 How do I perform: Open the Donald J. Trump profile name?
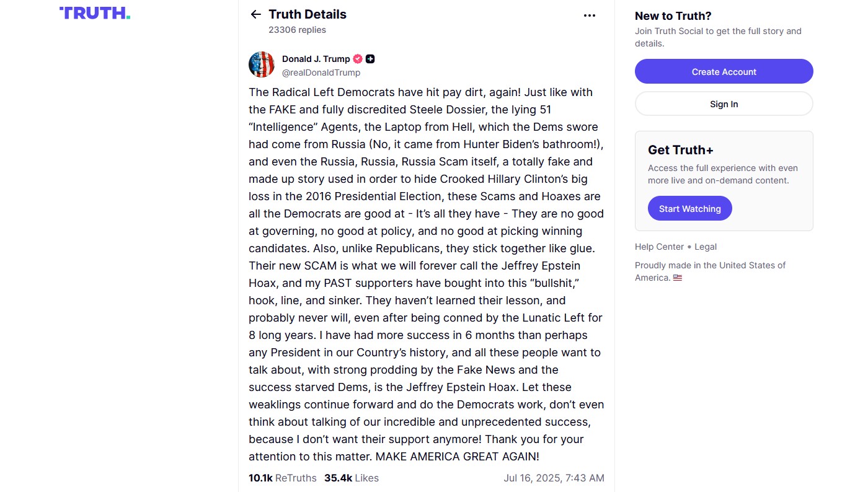coord(316,59)
